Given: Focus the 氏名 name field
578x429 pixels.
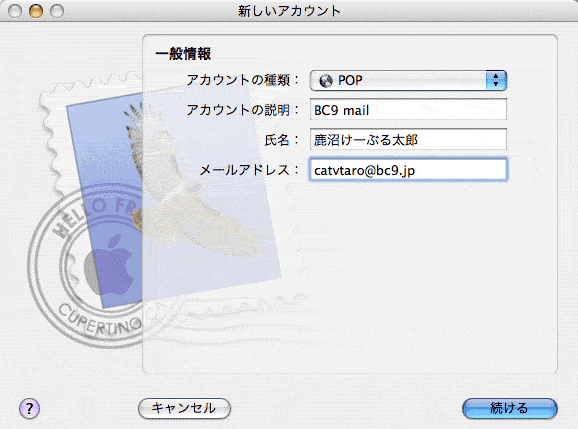Looking at the screenshot, I should coord(408,139).
